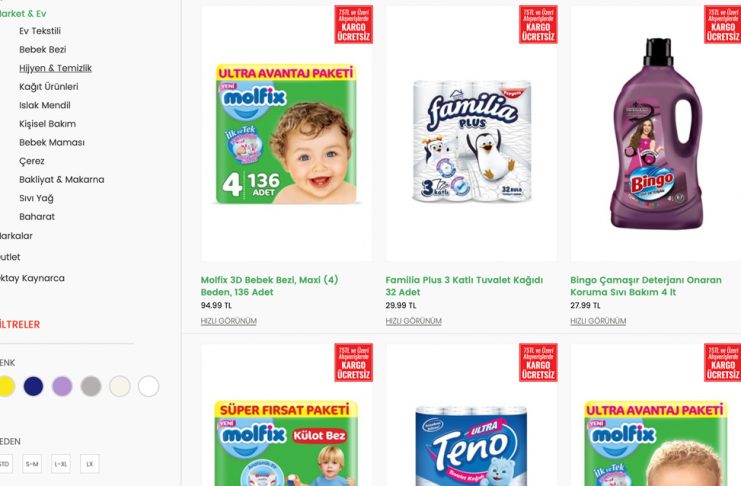Click the Kargo Ücretsiz badge on Molfix Külot Bez product

[353, 363]
